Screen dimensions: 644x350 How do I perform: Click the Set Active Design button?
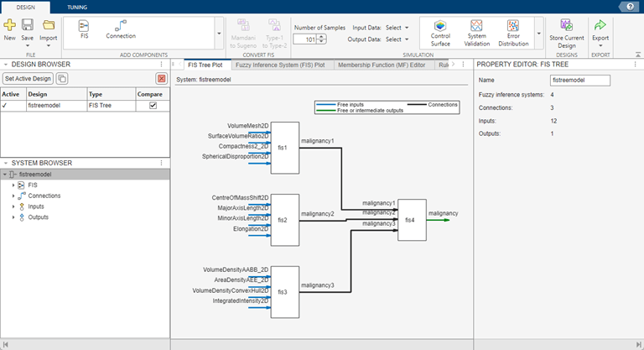(28, 78)
